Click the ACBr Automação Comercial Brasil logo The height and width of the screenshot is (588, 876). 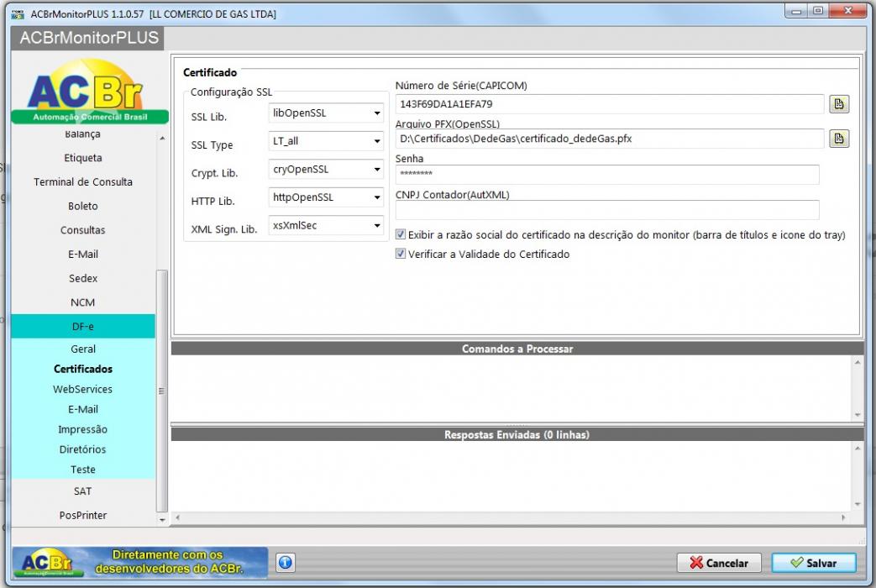(x=88, y=91)
